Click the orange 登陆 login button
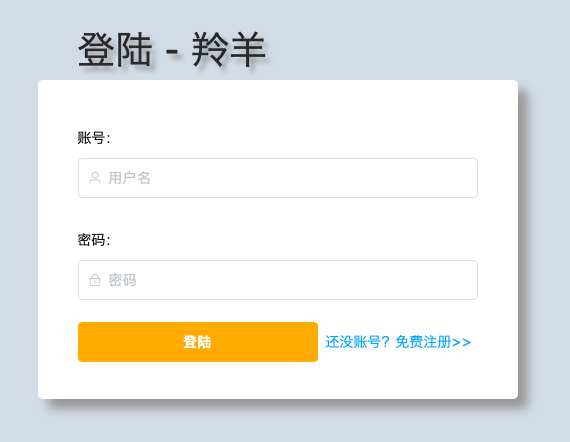Screen dimensions: 570x442 click(198, 342)
